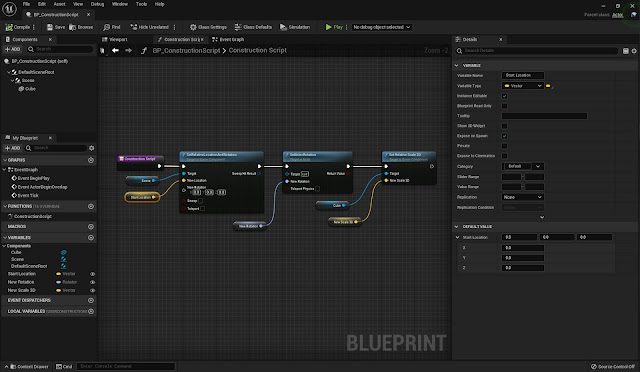Add a new variable via Variables plus icon

(91, 237)
